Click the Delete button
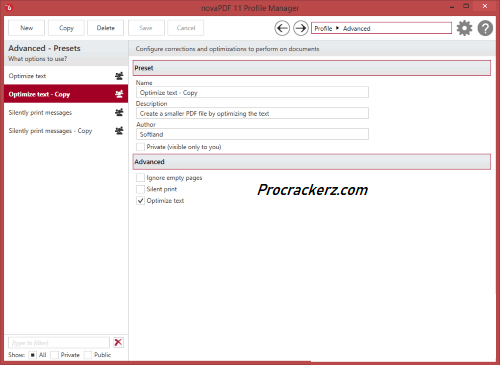This screenshot has width=500, height=365. click(105, 28)
